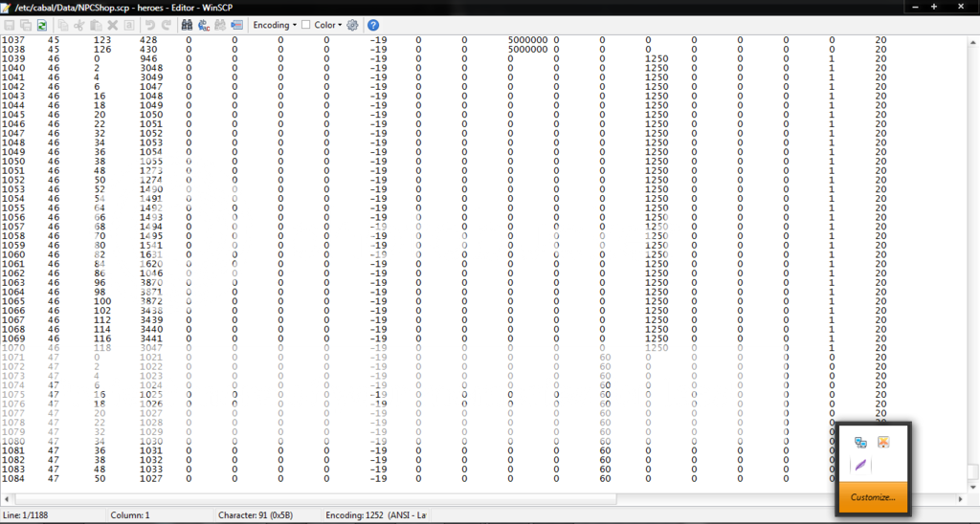Image resolution: width=980 pixels, height=524 pixels.
Task: Open Find with the binoculars icon
Action: pos(189,25)
